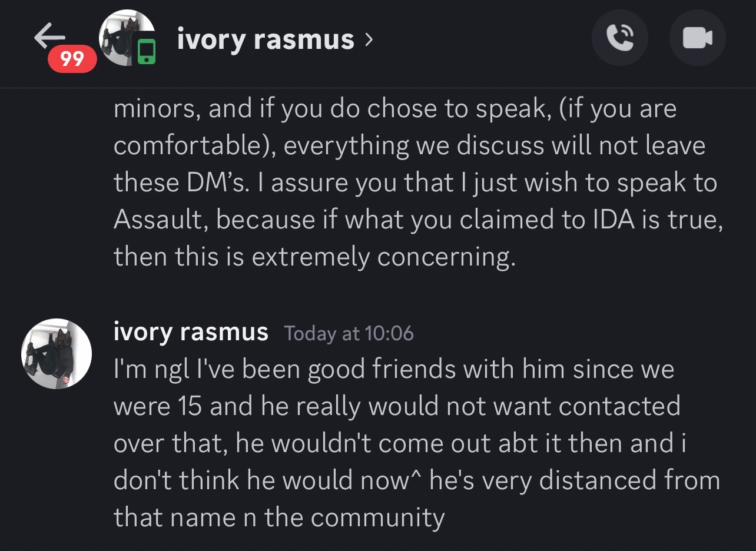Open profile from the header avatar
This screenshot has width=756, height=551.
[x=125, y=36]
